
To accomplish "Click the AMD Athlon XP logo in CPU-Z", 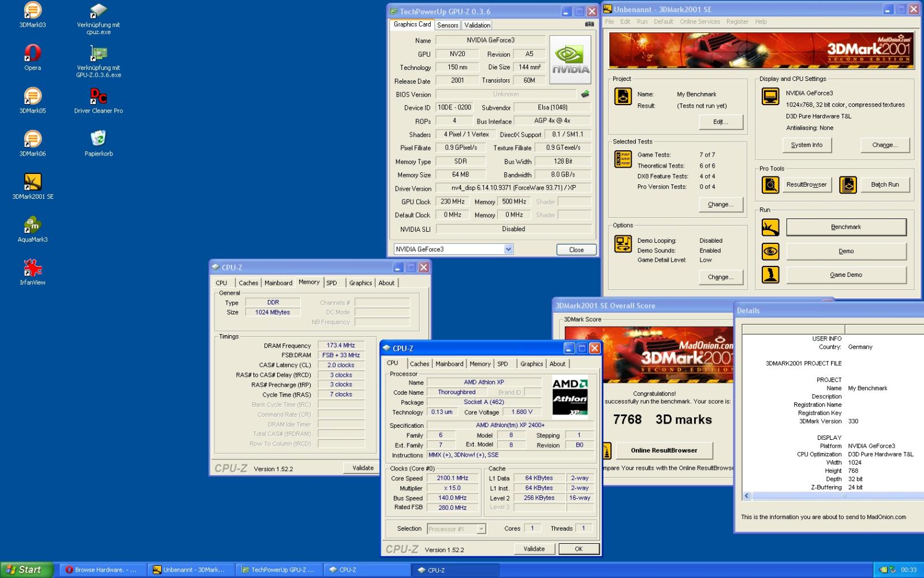I will [570, 397].
